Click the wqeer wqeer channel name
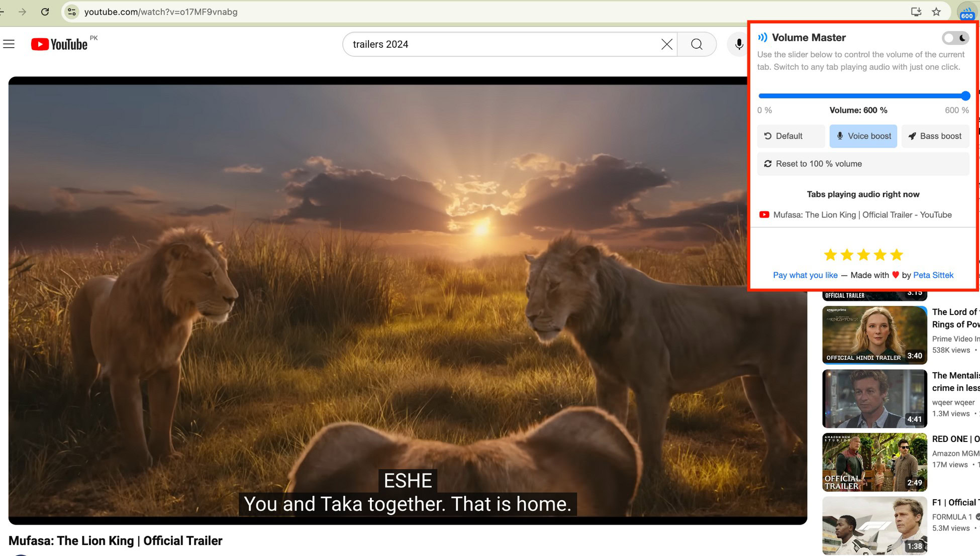The width and height of the screenshot is (980, 556). tap(953, 402)
